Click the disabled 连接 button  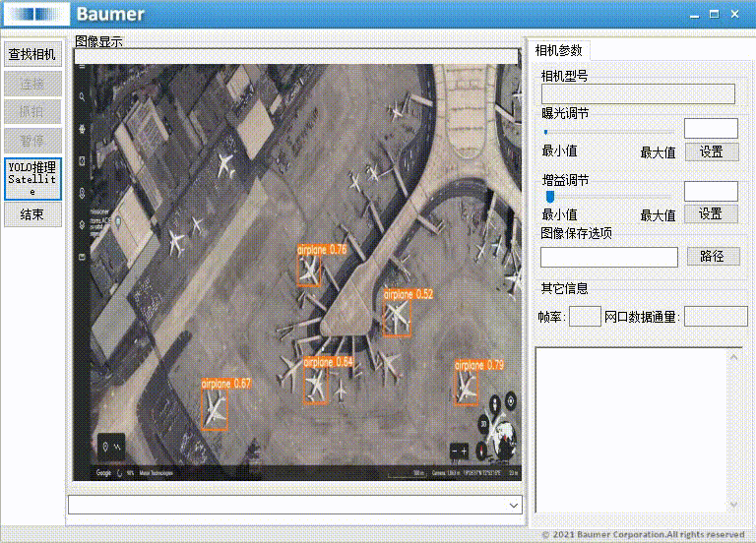(32, 85)
